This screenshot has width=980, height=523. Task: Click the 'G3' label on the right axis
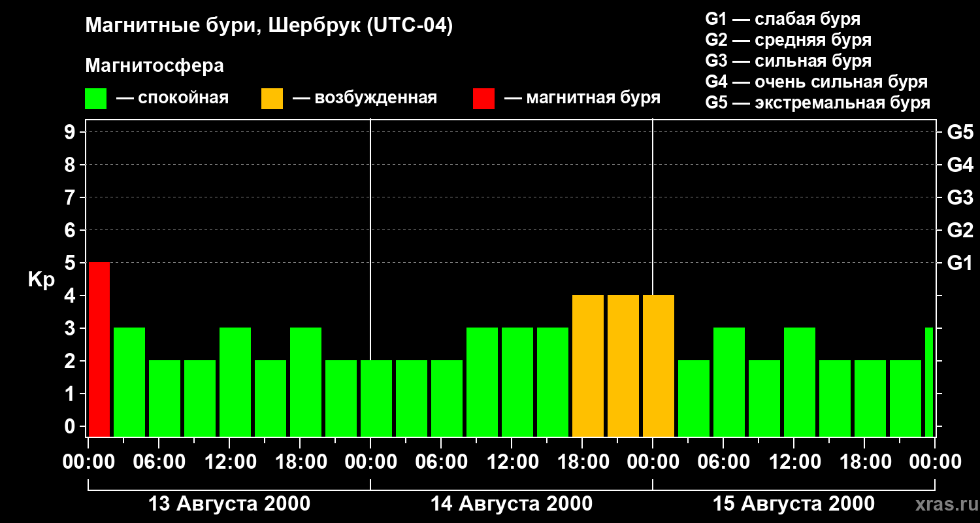click(x=960, y=197)
